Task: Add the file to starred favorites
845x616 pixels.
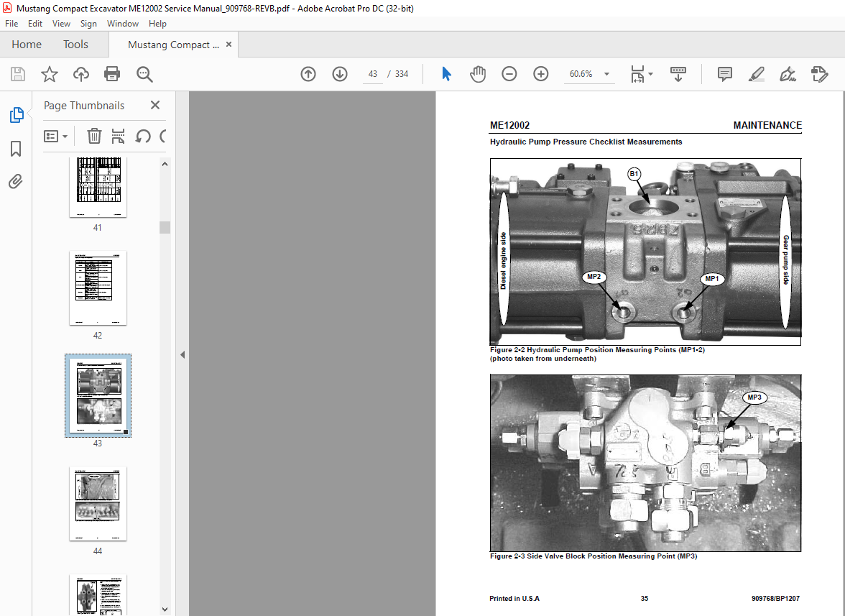Action: coord(50,74)
